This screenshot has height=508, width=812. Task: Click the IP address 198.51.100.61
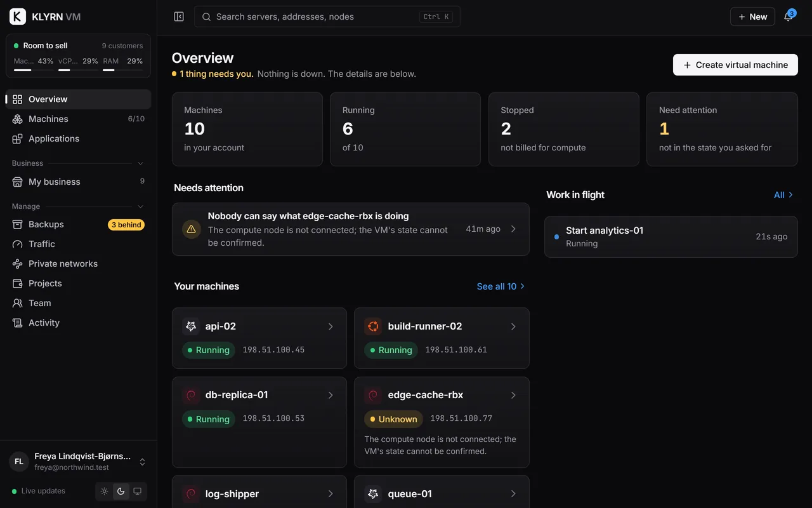tap(456, 350)
